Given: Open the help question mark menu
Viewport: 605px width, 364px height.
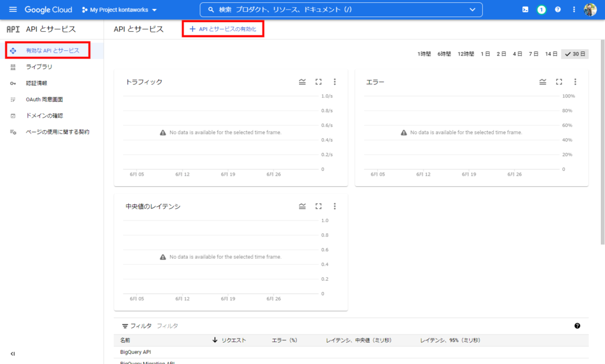Looking at the screenshot, I should pos(558,9).
